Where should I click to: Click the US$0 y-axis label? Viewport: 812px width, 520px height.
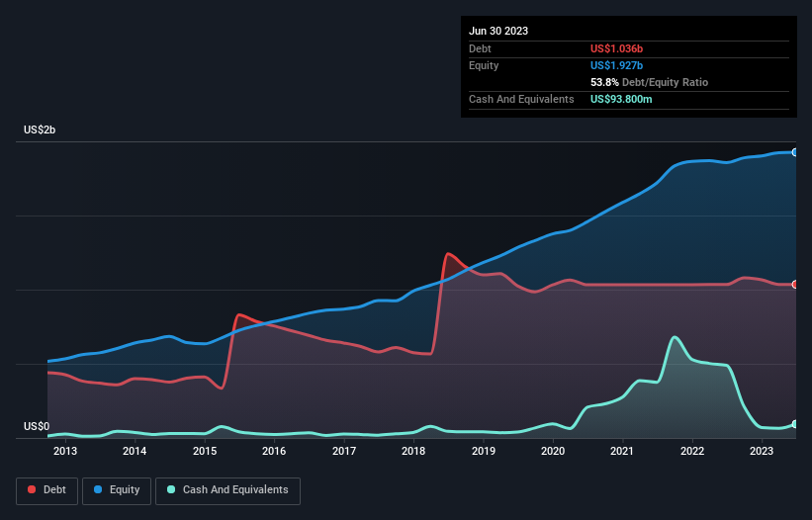coord(37,426)
